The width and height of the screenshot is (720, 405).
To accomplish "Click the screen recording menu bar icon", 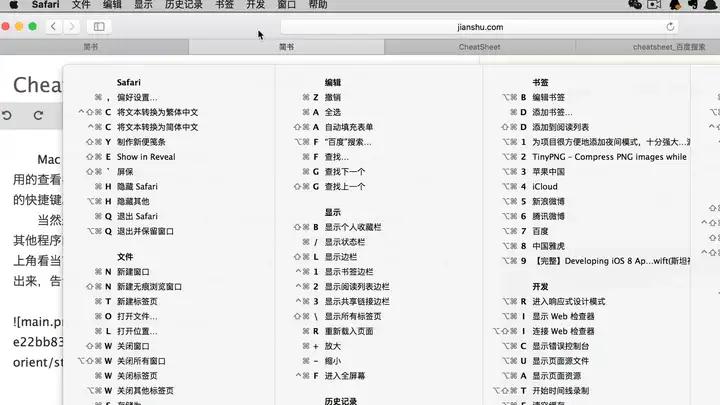I will pyautogui.click(x=654, y=5).
